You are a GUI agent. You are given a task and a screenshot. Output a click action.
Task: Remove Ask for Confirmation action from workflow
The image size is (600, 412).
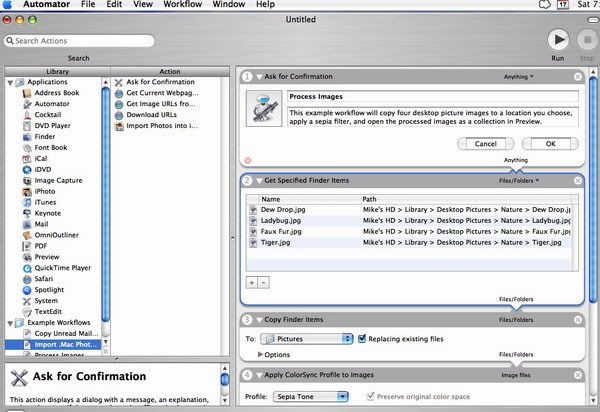578,77
